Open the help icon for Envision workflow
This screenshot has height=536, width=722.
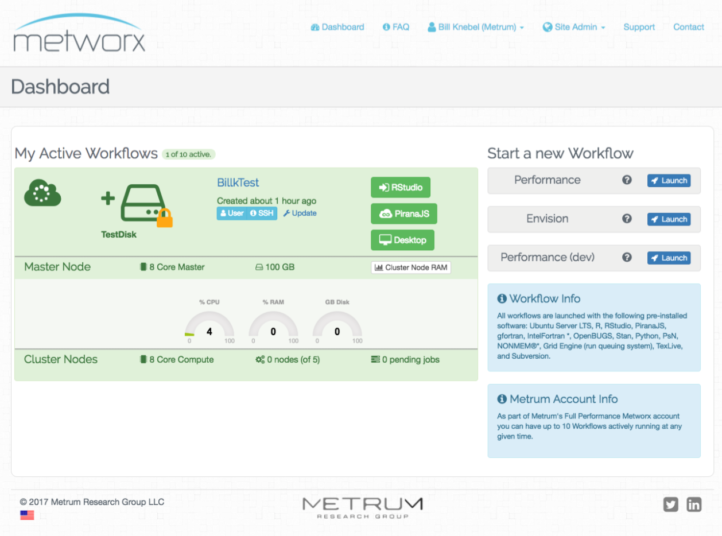[627, 219]
